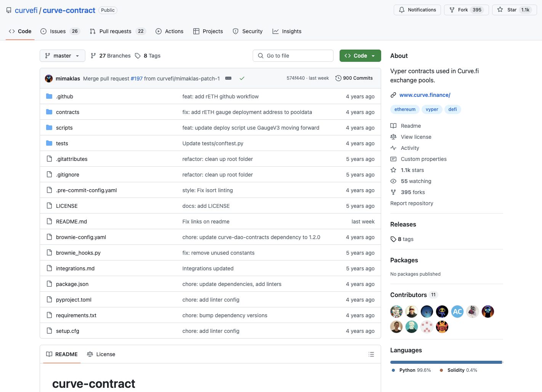Select the vyper topic tag
The image size is (542, 392).
[x=432, y=109]
